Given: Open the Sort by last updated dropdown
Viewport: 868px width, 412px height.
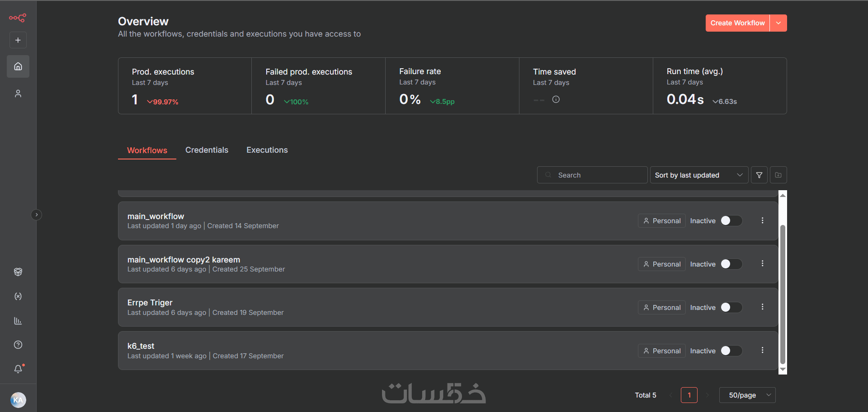Looking at the screenshot, I should pyautogui.click(x=699, y=175).
